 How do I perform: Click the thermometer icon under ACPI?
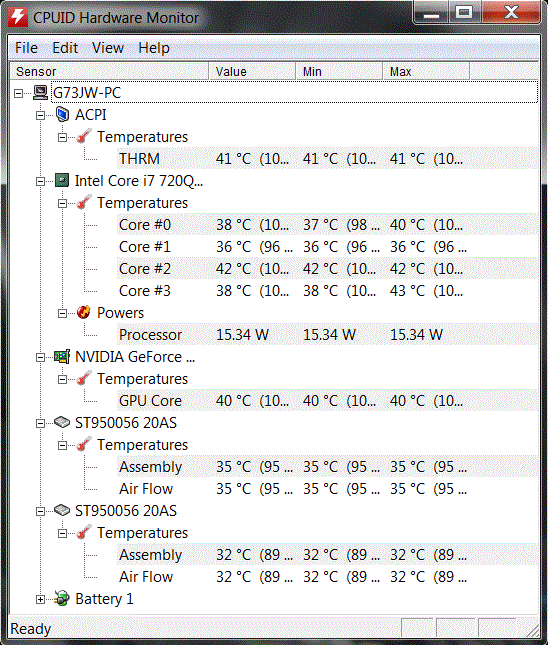84,136
